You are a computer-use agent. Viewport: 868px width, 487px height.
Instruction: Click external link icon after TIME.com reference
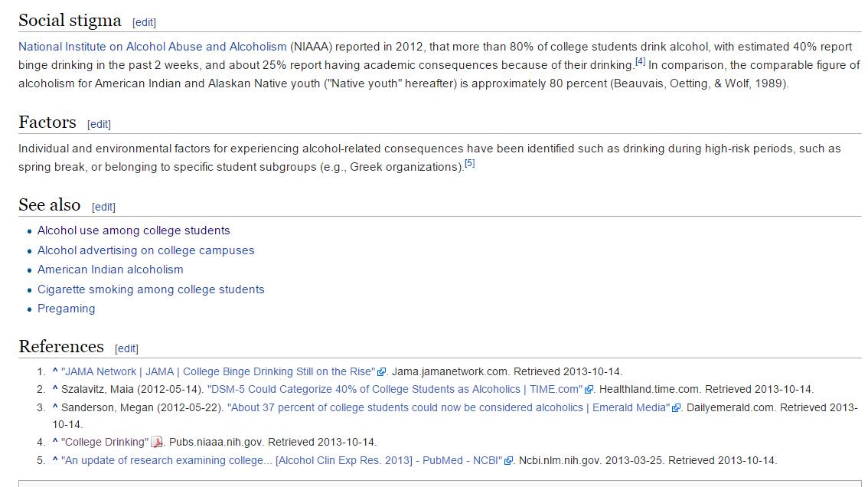pos(590,390)
